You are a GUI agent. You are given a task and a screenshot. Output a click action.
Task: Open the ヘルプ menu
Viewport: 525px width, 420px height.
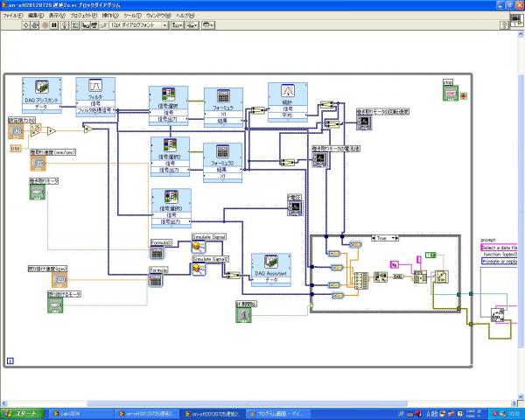tap(185, 16)
